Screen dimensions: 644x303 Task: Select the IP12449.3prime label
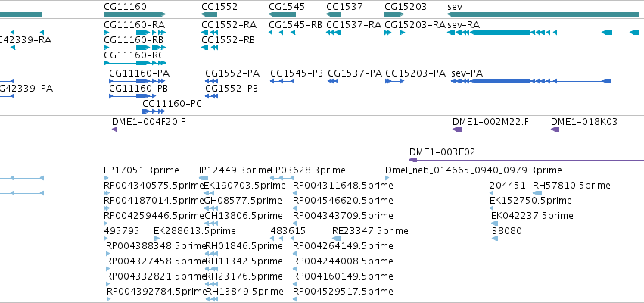coord(235,170)
